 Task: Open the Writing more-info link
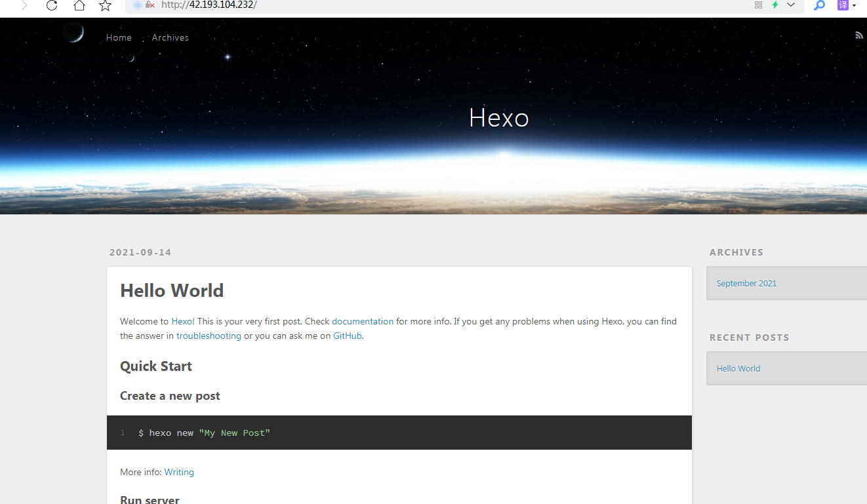pyautogui.click(x=179, y=472)
